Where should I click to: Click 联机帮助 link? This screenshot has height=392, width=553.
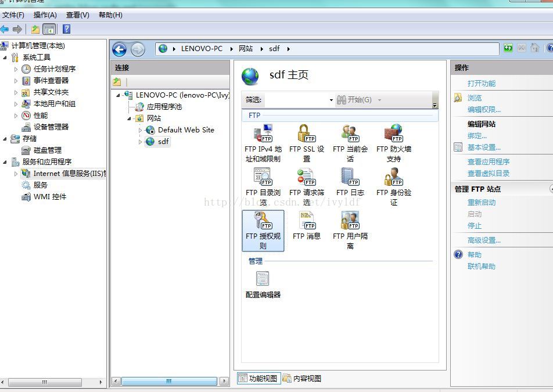click(482, 267)
